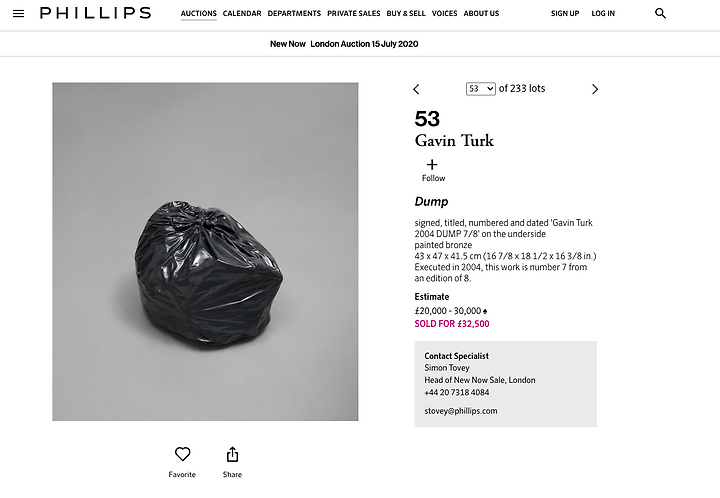720x498 pixels.
Task: Open Buy & Sell menu
Action: pos(406,14)
